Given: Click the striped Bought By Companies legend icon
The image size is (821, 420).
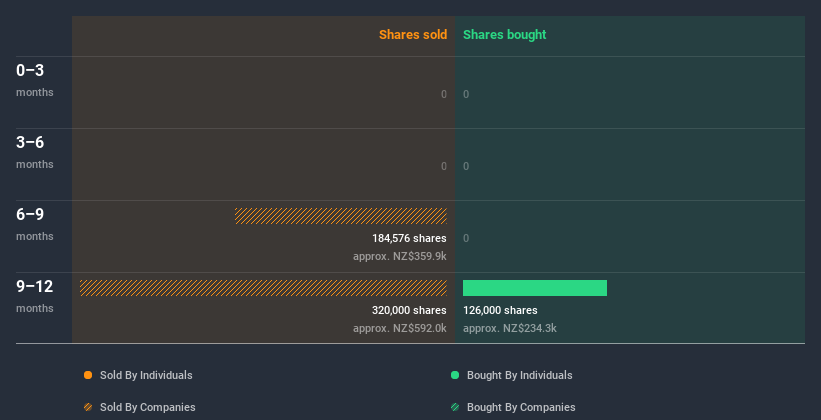Looking at the screenshot, I should point(455,407).
